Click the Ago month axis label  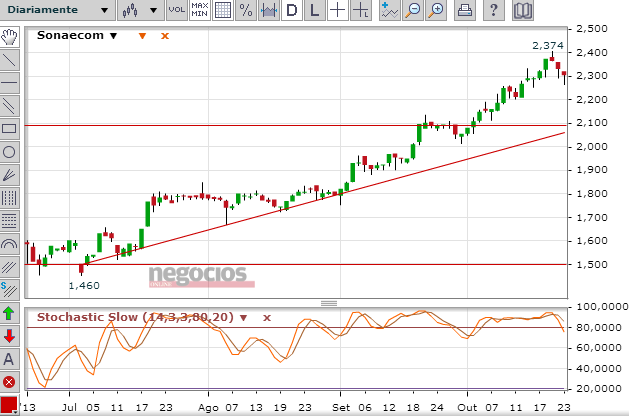pyautogui.click(x=208, y=408)
